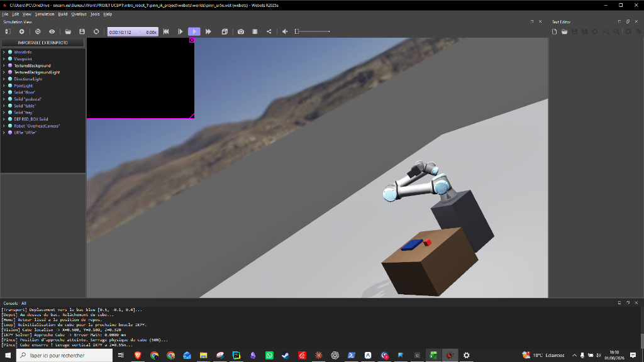Click the IMPORTABLE EXTERNPROTO button

[43, 43]
